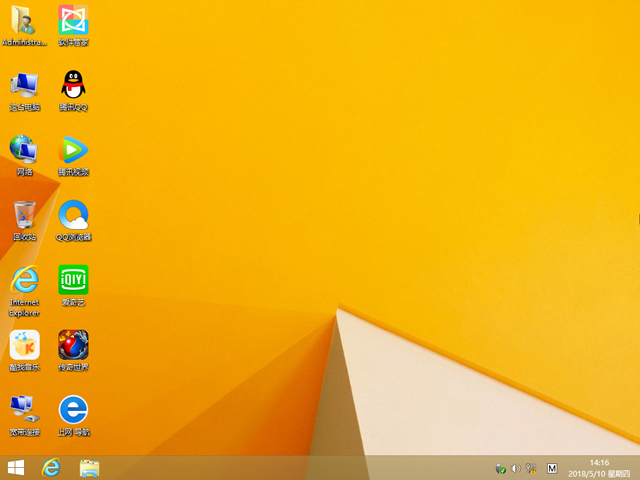Select the 回收站 (Recycle Bin) icon
This screenshot has width=640, height=480.
(x=24, y=215)
